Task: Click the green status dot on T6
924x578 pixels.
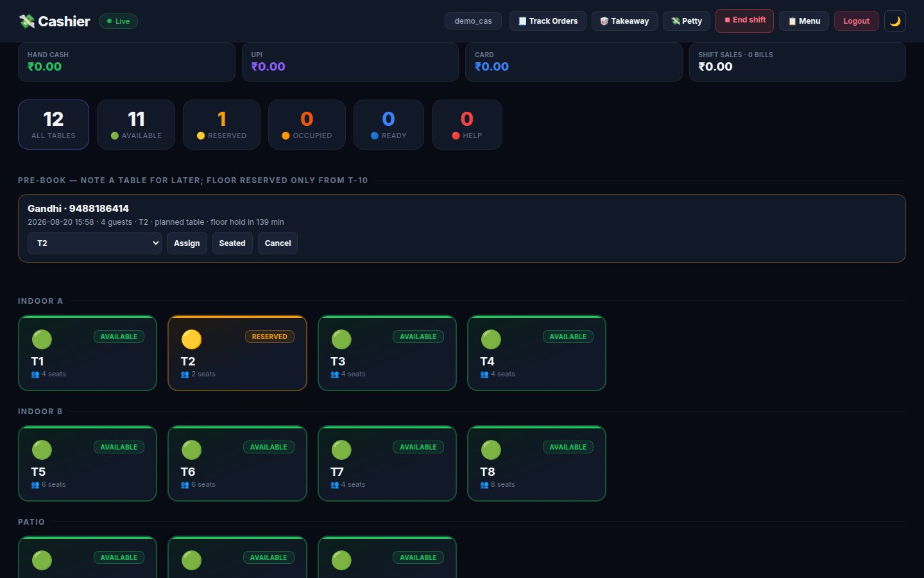Action: 191,450
